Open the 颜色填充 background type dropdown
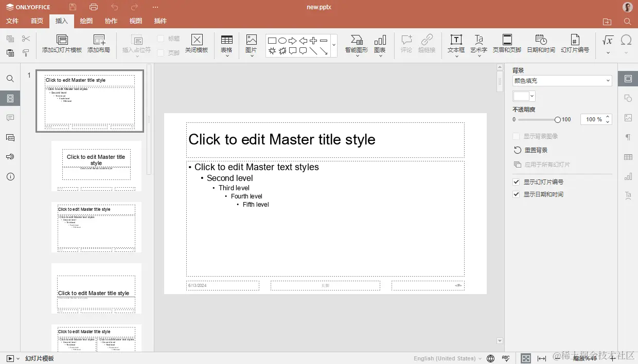 pos(561,81)
